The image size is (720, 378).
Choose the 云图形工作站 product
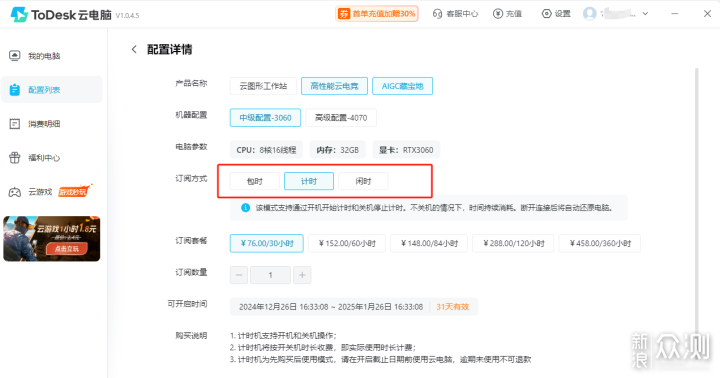[x=263, y=86]
